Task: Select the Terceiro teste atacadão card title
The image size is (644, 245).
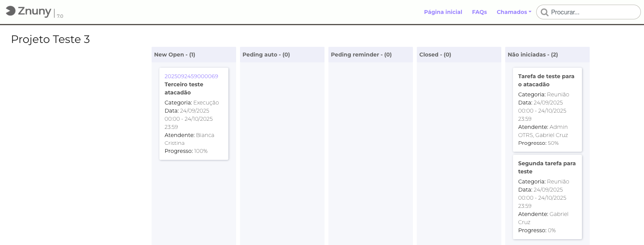Action: coord(184,88)
